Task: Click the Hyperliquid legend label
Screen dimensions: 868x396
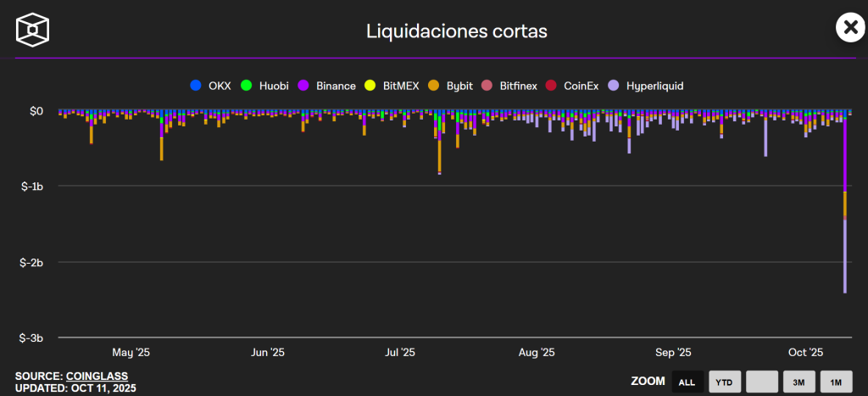Action: pyautogui.click(x=654, y=86)
